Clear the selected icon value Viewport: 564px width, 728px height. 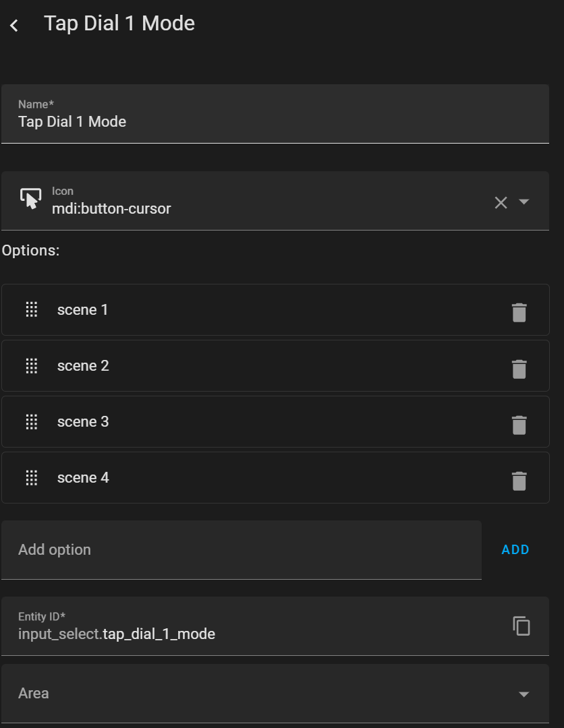(x=501, y=202)
